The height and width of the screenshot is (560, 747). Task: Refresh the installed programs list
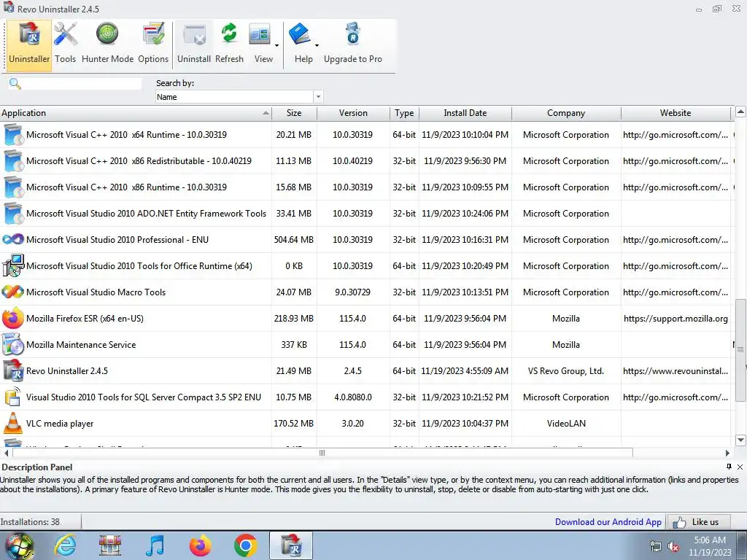(229, 44)
